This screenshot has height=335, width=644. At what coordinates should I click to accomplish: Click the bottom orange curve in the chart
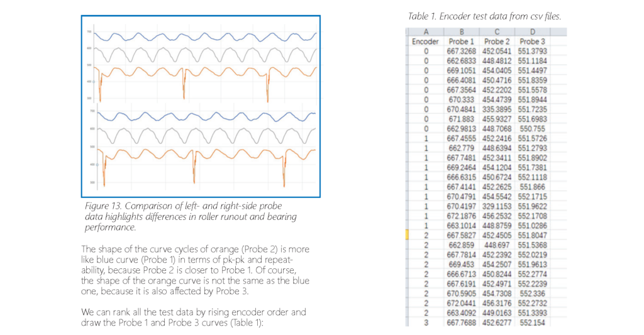[208, 155]
